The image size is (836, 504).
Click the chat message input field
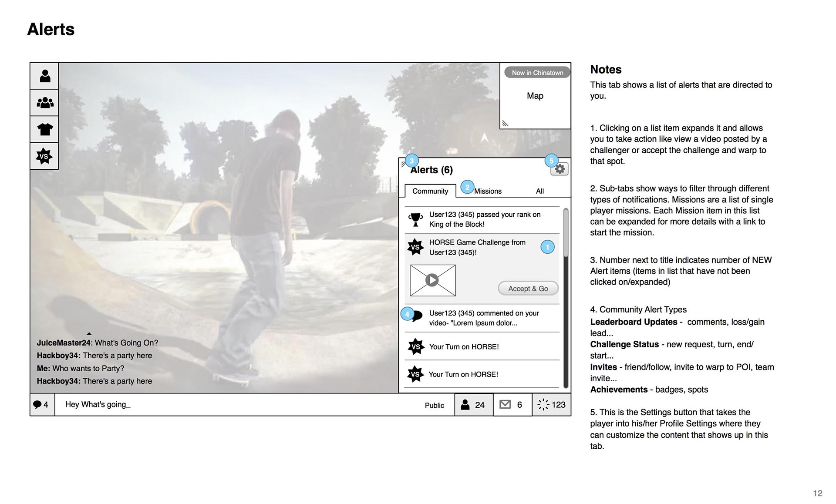(235, 405)
